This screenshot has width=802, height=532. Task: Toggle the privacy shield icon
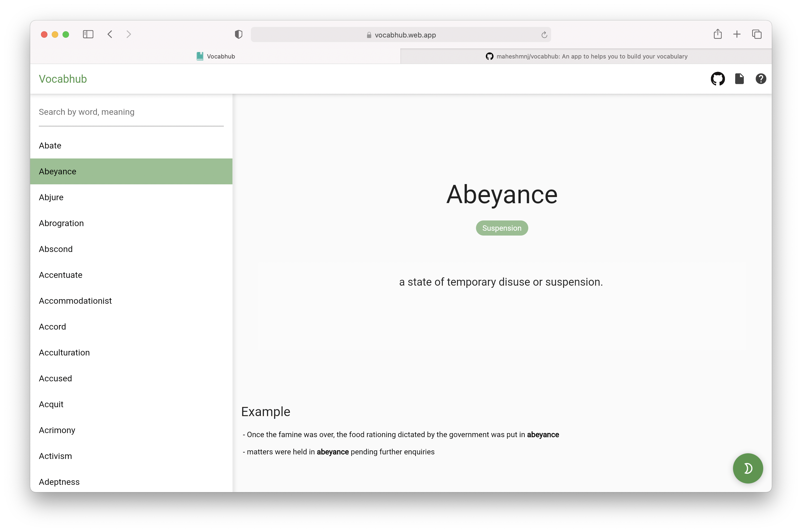[x=238, y=34]
